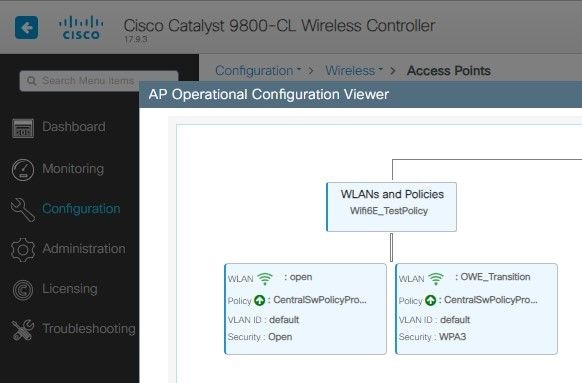
Task: Click the Troubleshooting tools icon
Action: tap(23, 330)
